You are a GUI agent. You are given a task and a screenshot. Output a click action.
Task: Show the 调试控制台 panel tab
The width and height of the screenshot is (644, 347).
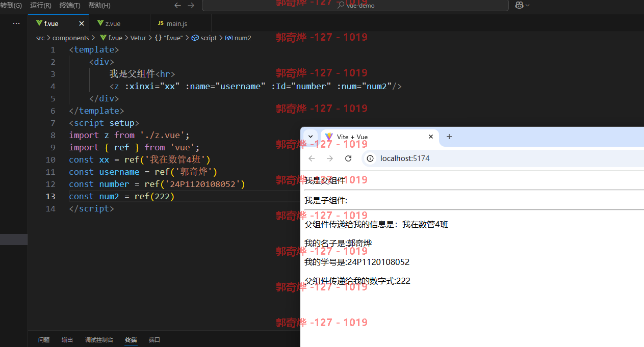coord(99,340)
